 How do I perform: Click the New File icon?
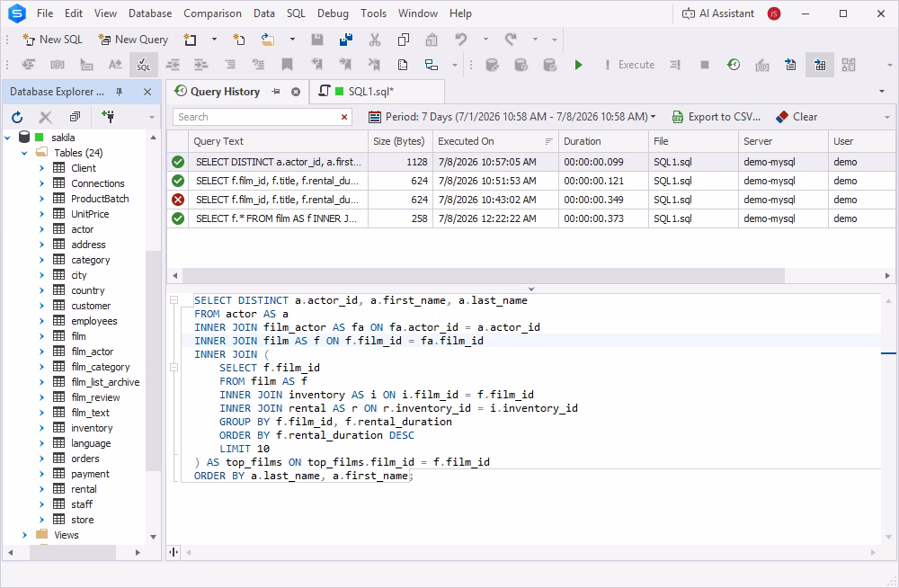click(239, 40)
